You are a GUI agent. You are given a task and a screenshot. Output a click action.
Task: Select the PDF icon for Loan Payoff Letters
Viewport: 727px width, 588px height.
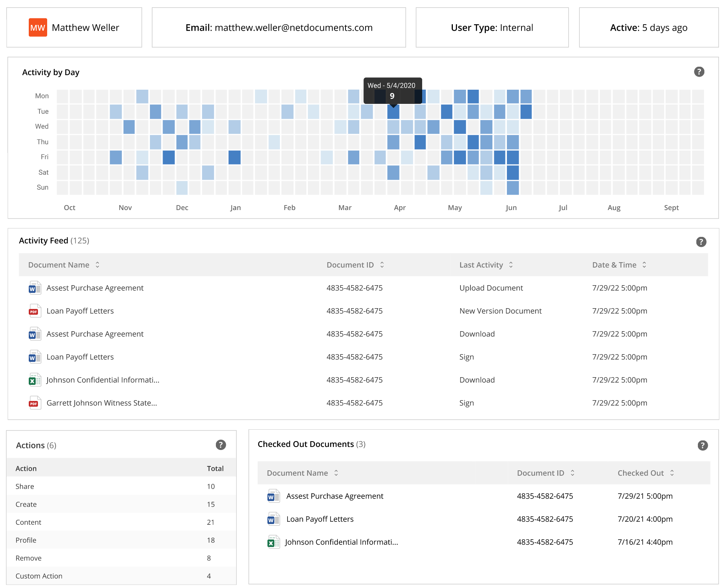pyautogui.click(x=35, y=311)
